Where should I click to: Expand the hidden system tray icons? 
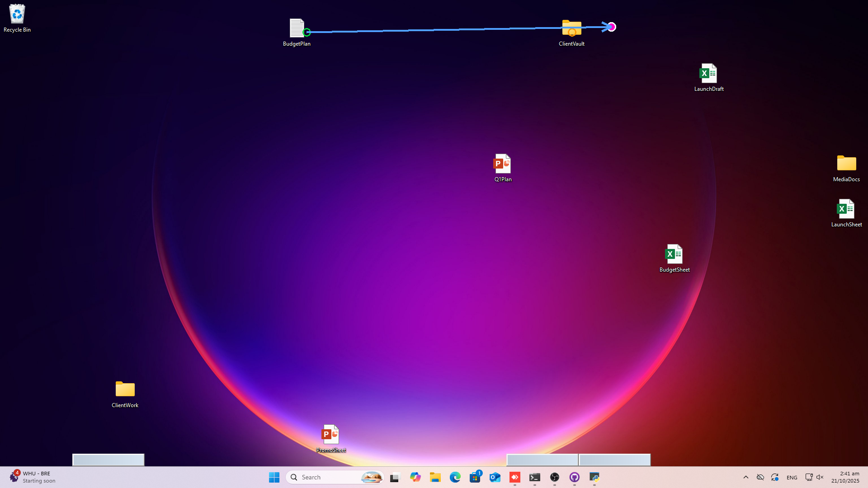click(x=746, y=477)
